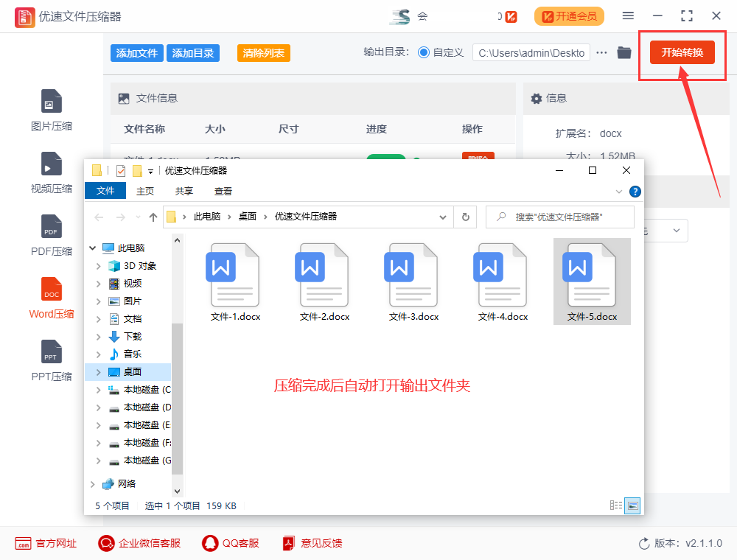Toggle fullscreen of the compressor window
The width and height of the screenshot is (737, 560).
point(687,16)
